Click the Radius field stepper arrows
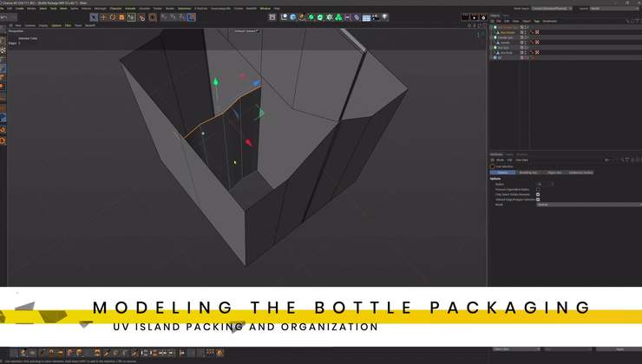This screenshot has height=364, width=642. [553, 184]
